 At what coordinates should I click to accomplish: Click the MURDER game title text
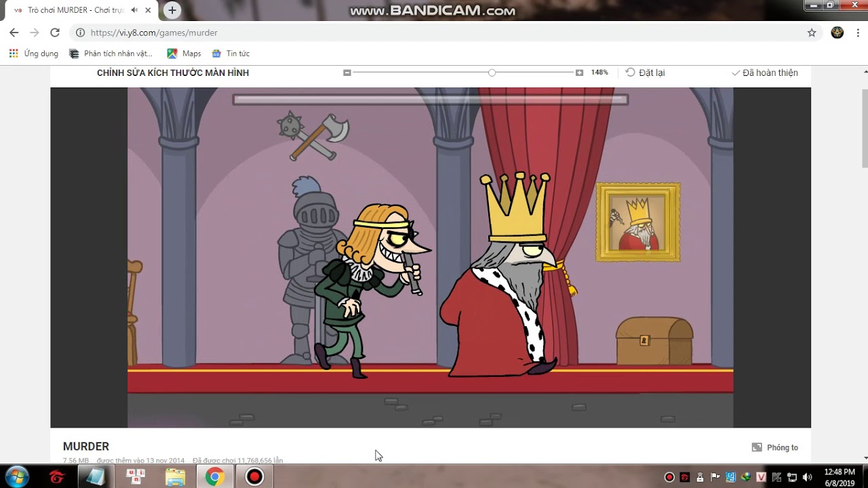[x=86, y=446]
